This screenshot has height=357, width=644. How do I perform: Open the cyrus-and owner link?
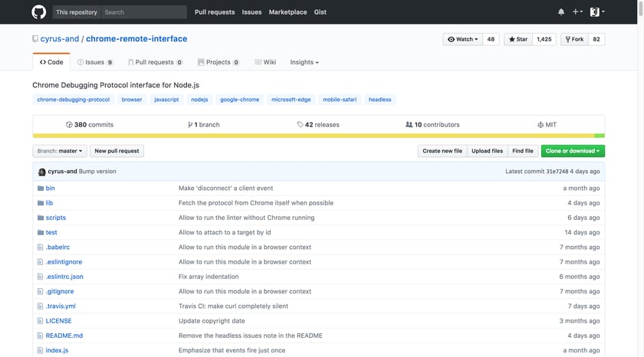pyautogui.click(x=60, y=39)
